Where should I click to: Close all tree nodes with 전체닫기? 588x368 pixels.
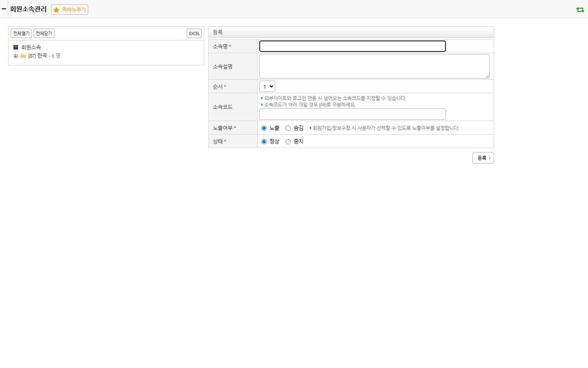point(44,34)
